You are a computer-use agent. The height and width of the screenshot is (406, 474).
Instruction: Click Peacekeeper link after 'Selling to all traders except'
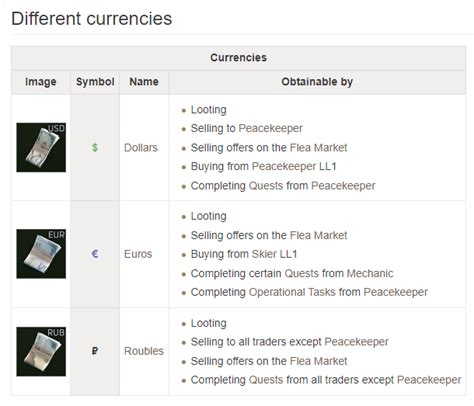[x=357, y=342]
